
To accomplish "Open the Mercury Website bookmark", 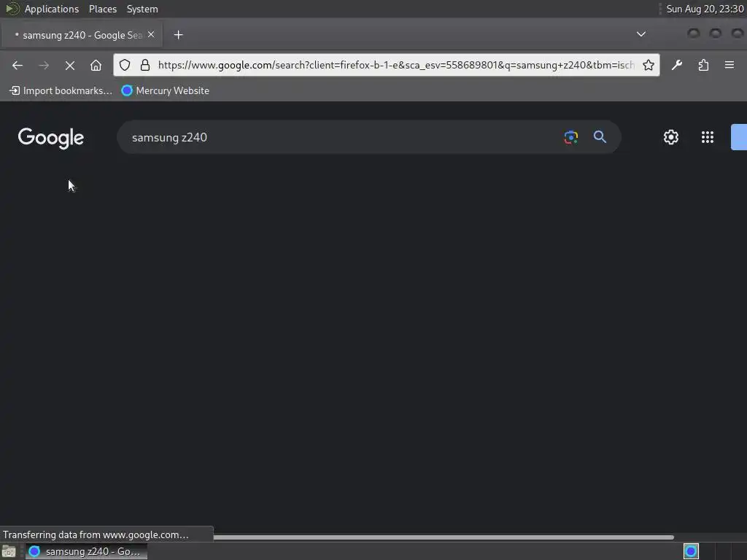I will (166, 90).
